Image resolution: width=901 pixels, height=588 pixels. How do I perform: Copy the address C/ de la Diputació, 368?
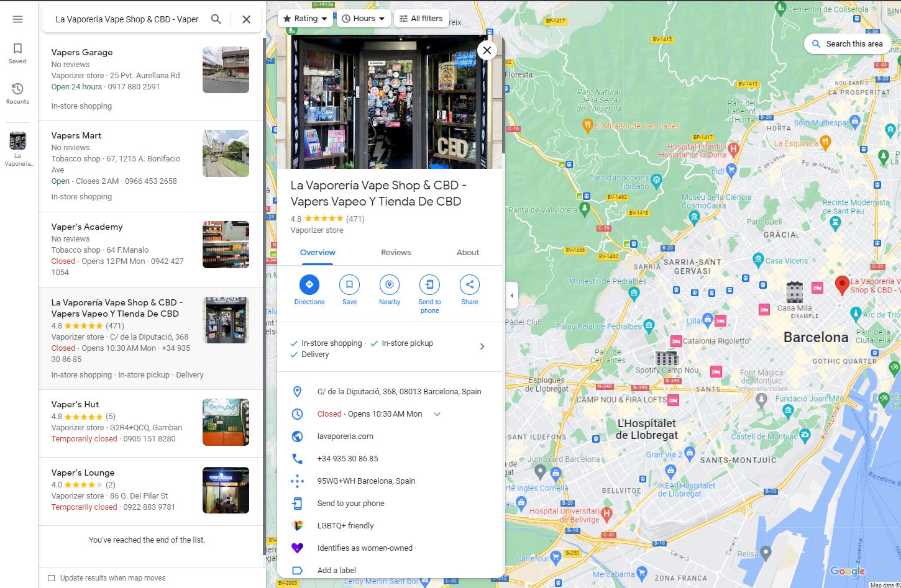[390, 392]
